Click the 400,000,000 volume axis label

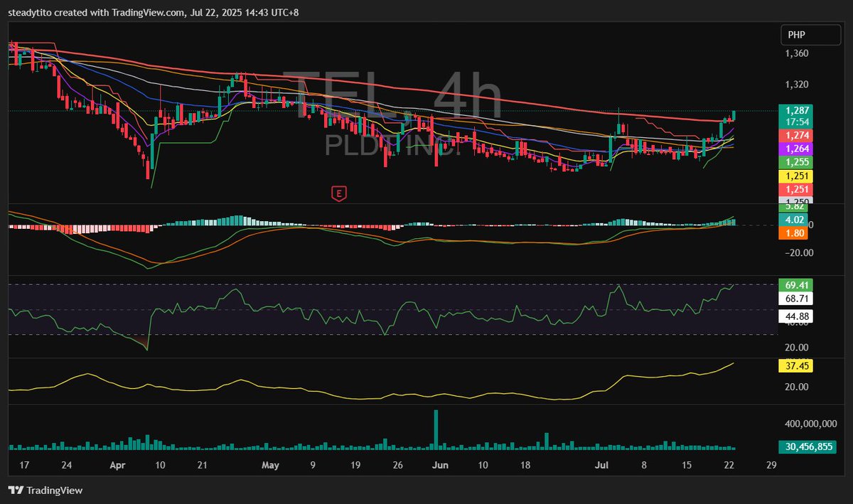click(810, 423)
